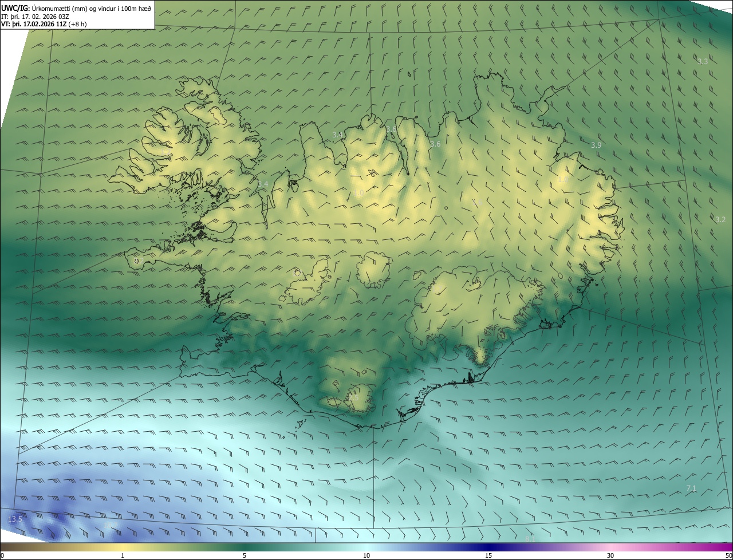The width and height of the screenshot is (733, 560).
Task: Click the color scale tick label 50
Action: point(728,555)
